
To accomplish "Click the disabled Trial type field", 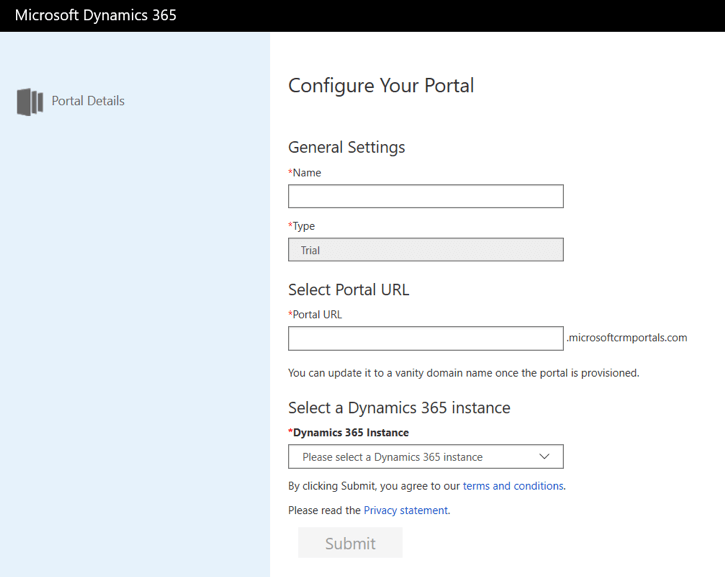I will [425, 250].
